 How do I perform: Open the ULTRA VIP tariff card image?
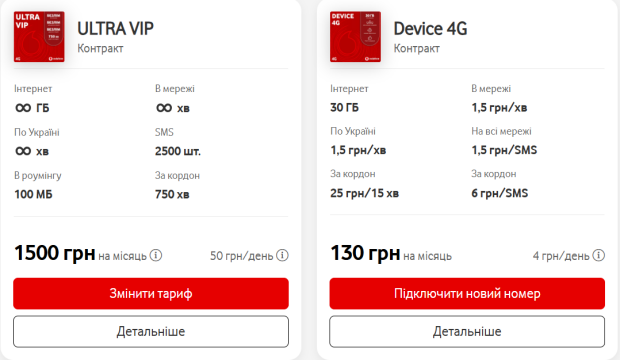39,36
